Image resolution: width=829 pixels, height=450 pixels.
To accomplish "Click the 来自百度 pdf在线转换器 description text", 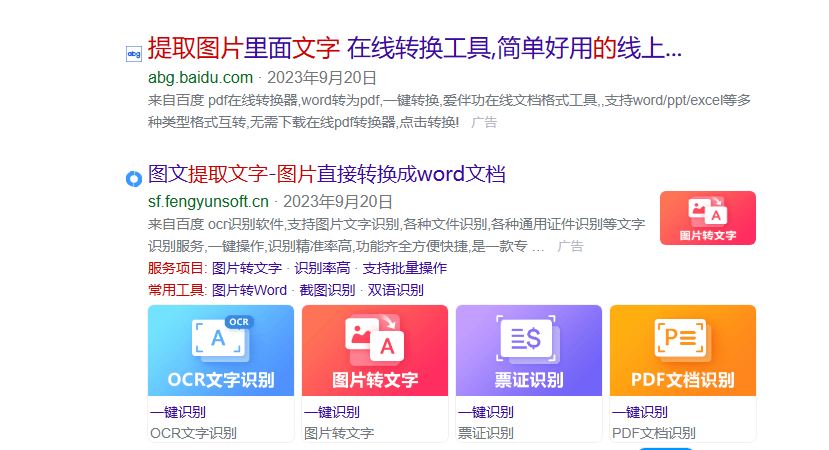I will click(449, 112).
